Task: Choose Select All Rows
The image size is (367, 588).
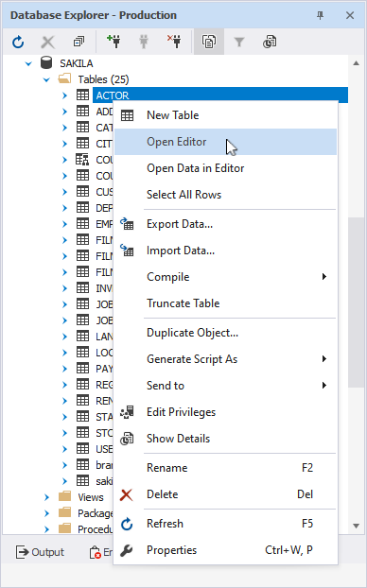Action: [x=225, y=195]
